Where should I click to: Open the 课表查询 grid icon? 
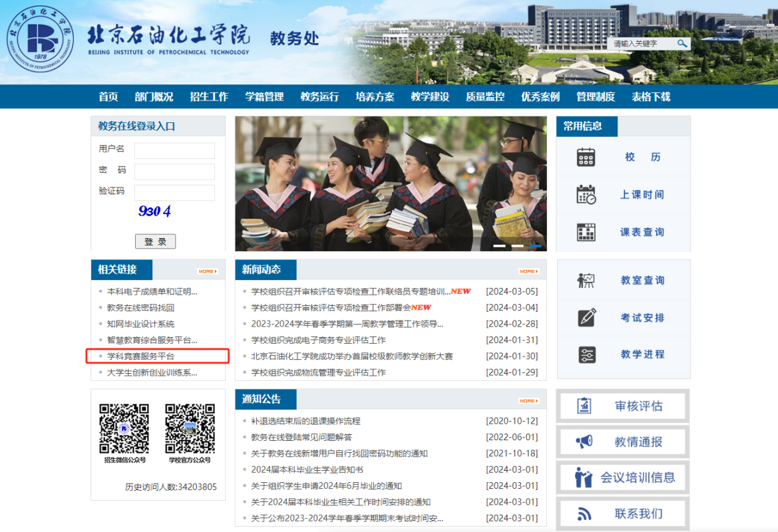586,232
